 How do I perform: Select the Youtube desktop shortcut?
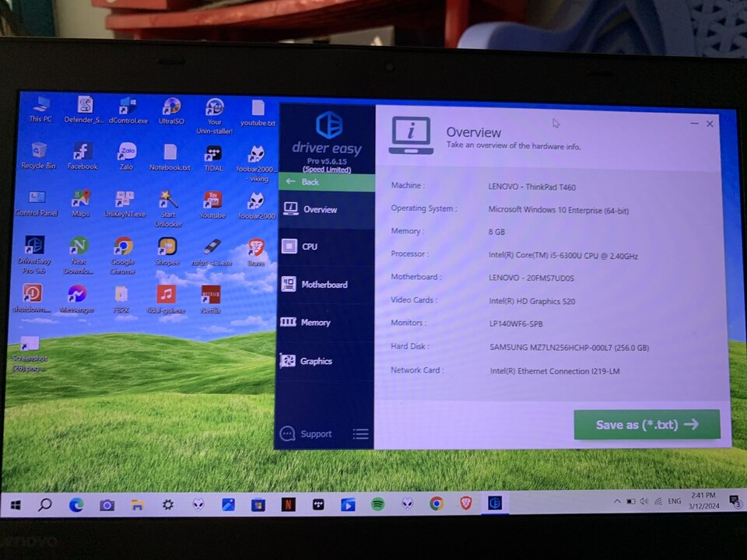click(x=212, y=205)
